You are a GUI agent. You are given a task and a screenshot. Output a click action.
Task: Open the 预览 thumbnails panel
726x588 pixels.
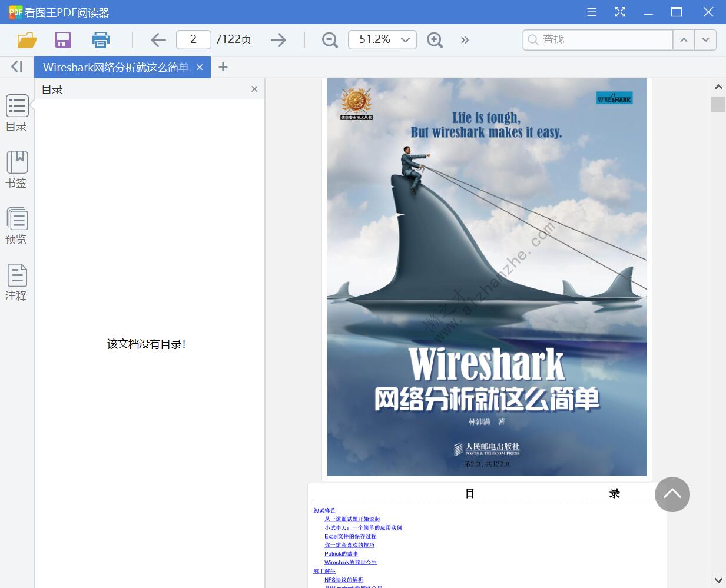coord(16,226)
